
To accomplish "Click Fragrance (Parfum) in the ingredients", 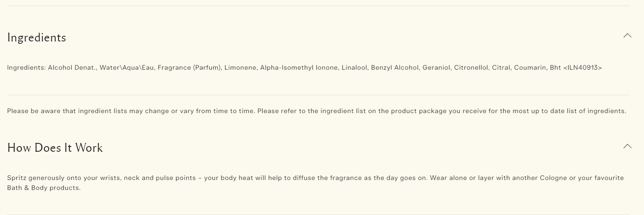I will 190,68.
